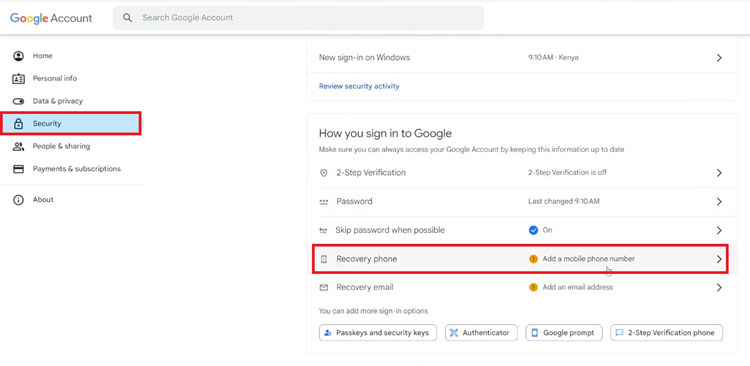Click the Recovery phone device icon
Screen dimensions: 750x366
324,259
